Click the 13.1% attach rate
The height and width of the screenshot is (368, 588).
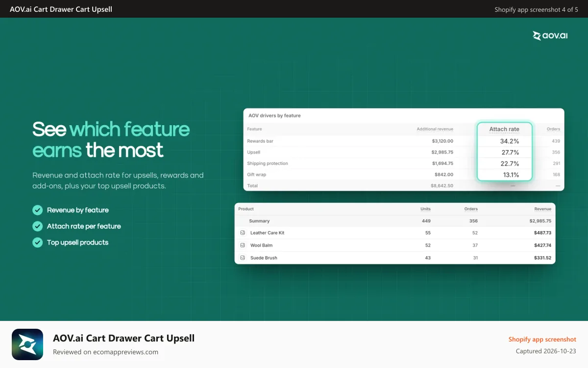pos(511,175)
